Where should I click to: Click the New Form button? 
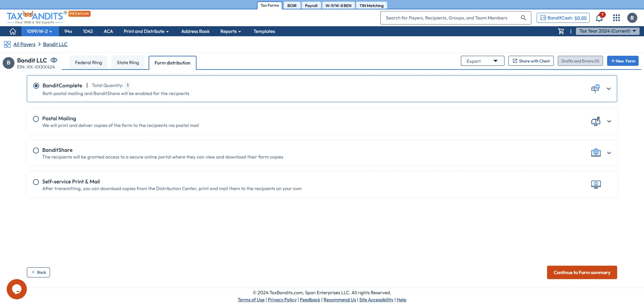[623, 61]
